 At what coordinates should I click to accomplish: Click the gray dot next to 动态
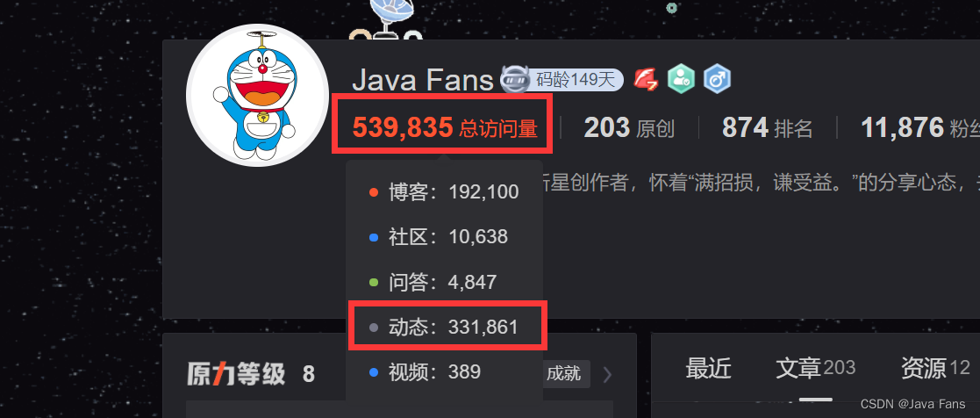coord(374,327)
